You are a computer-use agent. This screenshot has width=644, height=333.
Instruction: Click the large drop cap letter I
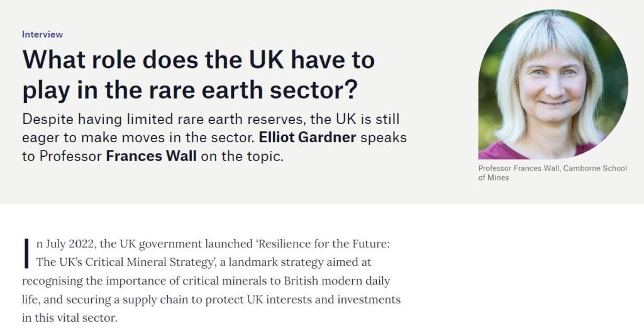point(26,253)
